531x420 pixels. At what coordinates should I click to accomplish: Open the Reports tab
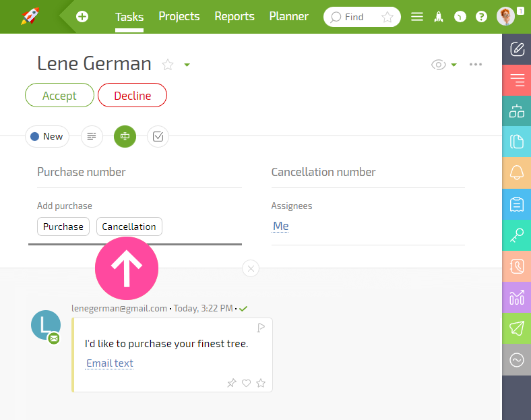(235, 16)
